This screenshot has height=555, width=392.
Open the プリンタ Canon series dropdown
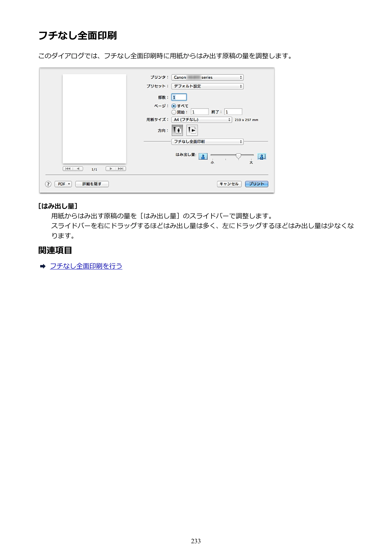[208, 77]
